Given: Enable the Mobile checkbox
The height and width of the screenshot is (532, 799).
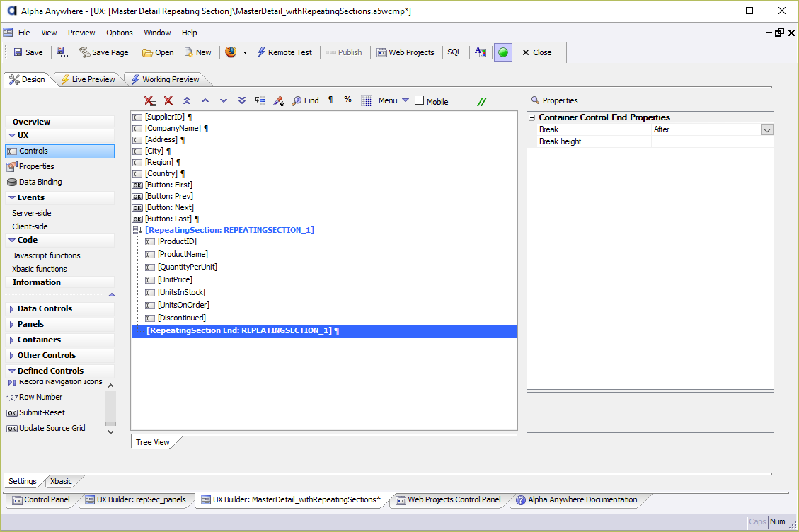Looking at the screenshot, I should click(x=420, y=100).
